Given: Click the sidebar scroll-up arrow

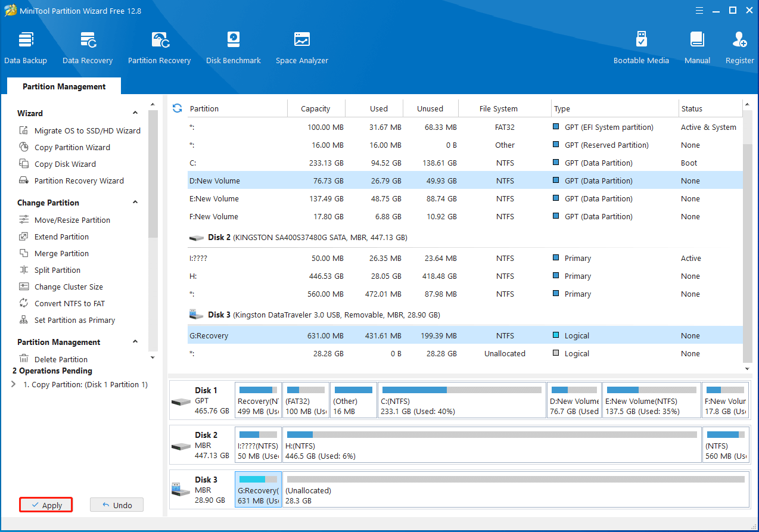Looking at the screenshot, I should (153, 104).
